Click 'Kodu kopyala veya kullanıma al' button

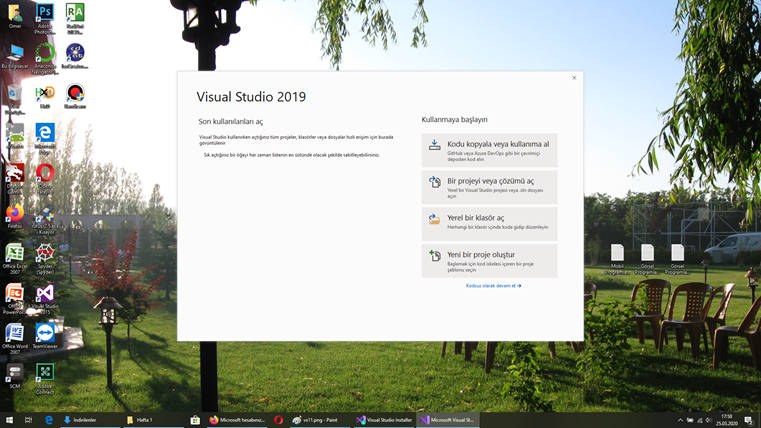(x=489, y=150)
